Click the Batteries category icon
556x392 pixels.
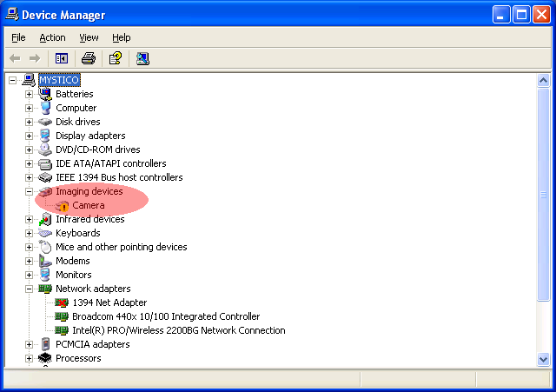45,94
